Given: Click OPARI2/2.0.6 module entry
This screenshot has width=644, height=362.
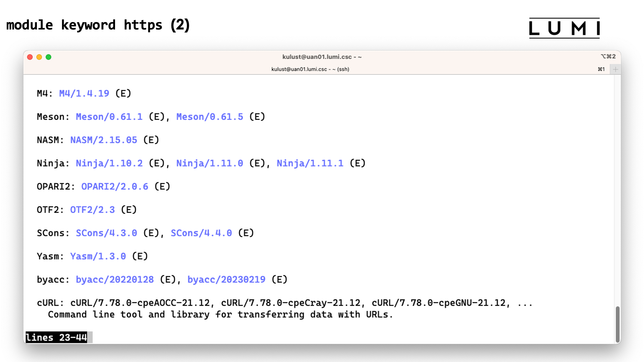Looking at the screenshot, I should [x=115, y=187].
